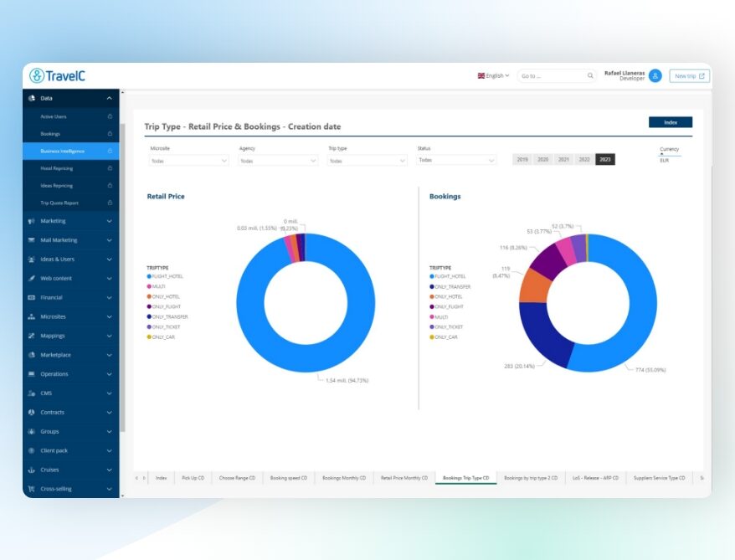Click the sidebar vertical scrollbar

[x=122, y=277]
